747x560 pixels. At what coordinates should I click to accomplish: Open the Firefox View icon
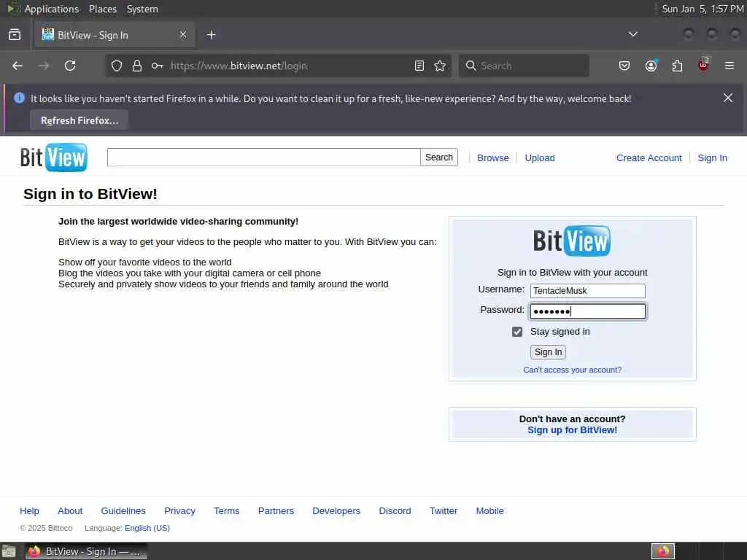coord(15,35)
